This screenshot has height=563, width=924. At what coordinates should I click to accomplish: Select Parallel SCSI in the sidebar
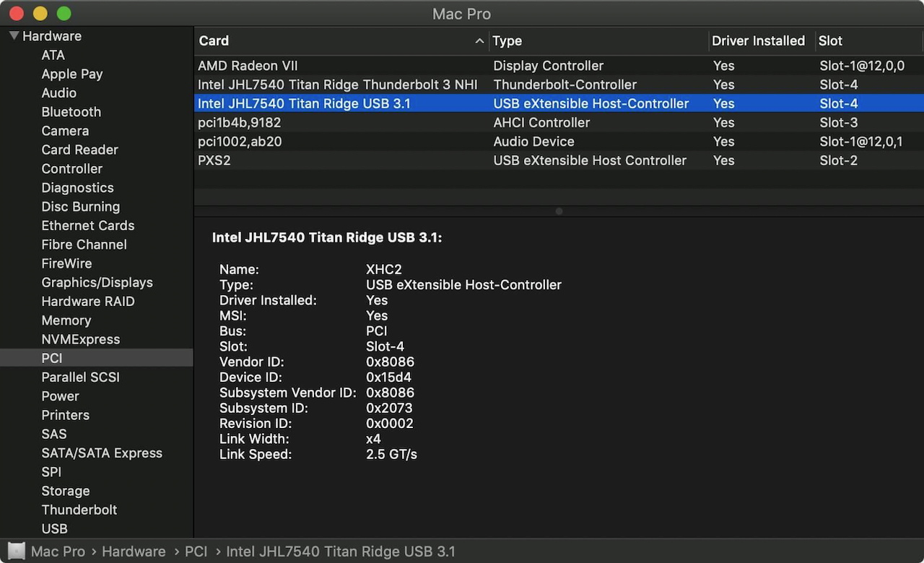pyautogui.click(x=80, y=377)
